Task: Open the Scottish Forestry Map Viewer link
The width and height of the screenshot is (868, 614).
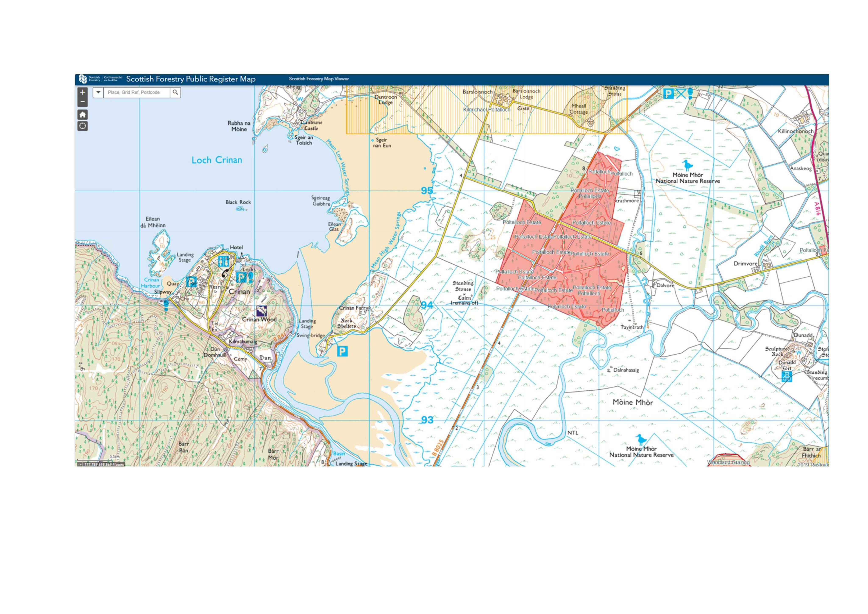Action: point(319,79)
